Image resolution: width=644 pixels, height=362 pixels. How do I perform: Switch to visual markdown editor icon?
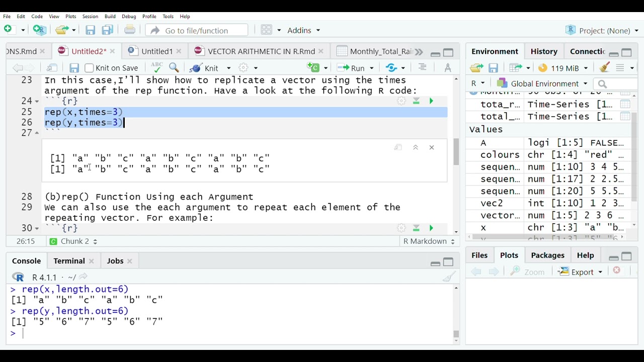(448, 67)
